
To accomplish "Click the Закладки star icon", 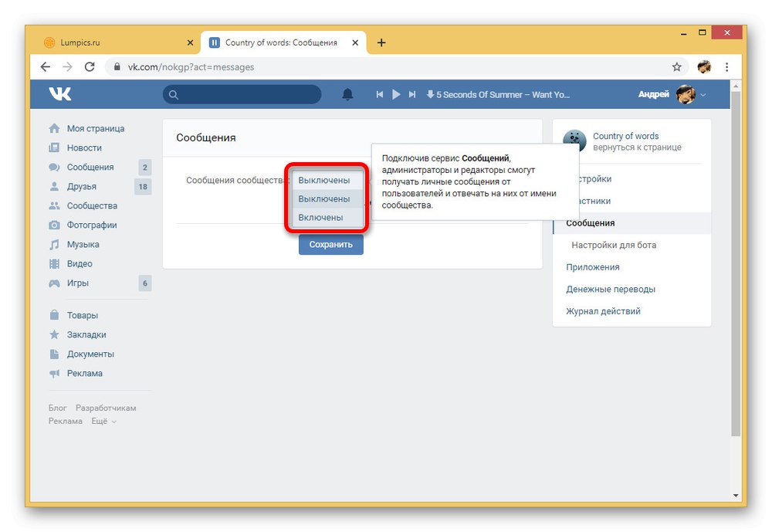I will pos(54,334).
